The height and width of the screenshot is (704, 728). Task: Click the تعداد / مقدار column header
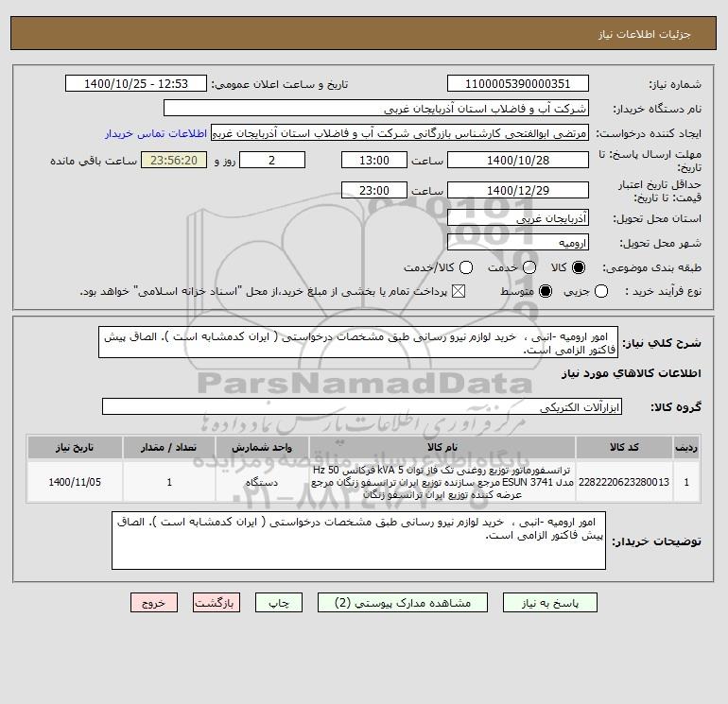pos(169,447)
